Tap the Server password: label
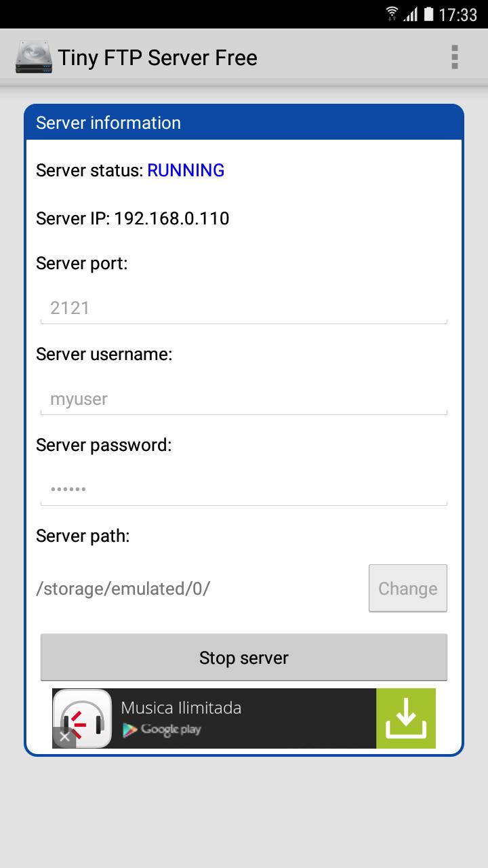The image size is (488, 868). point(104,445)
